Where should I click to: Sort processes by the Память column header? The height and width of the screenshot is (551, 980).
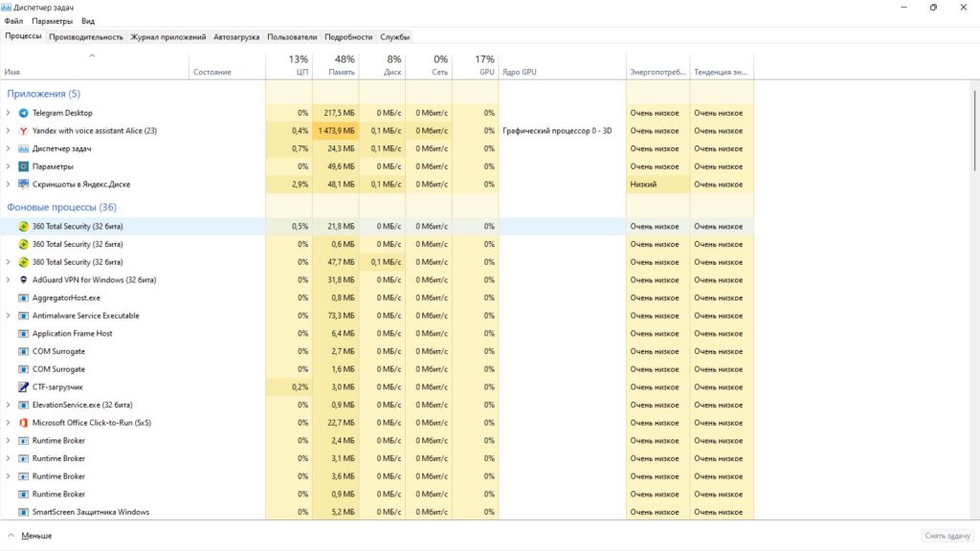click(336, 66)
